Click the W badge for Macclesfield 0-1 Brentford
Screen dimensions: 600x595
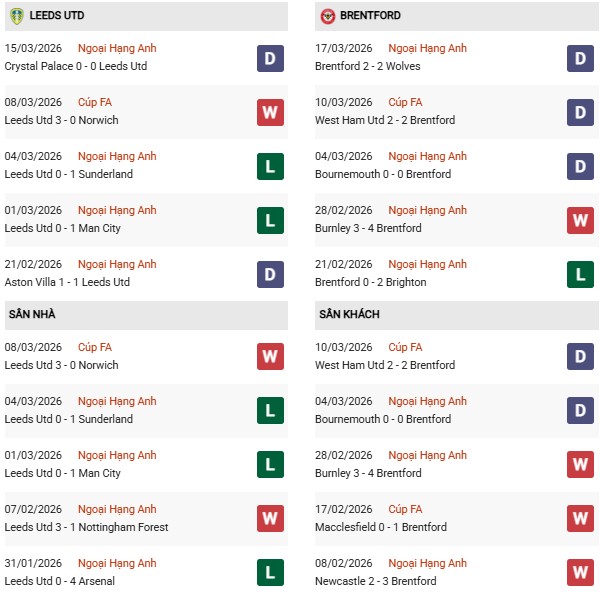[x=581, y=519]
